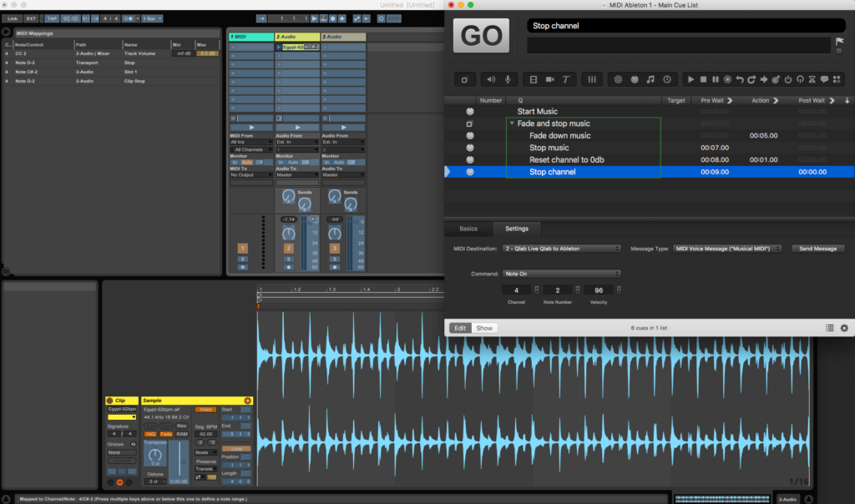Select the 3 Audio track header

343,37
